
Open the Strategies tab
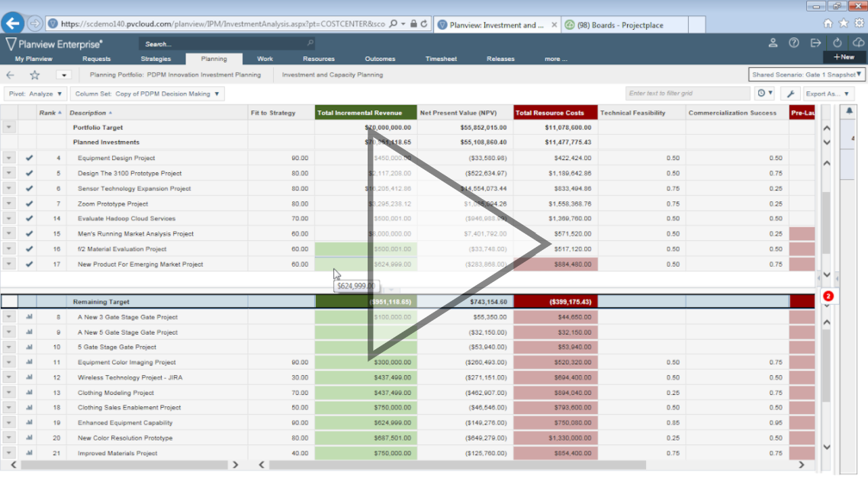pyautogui.click(x=156, y=59)
